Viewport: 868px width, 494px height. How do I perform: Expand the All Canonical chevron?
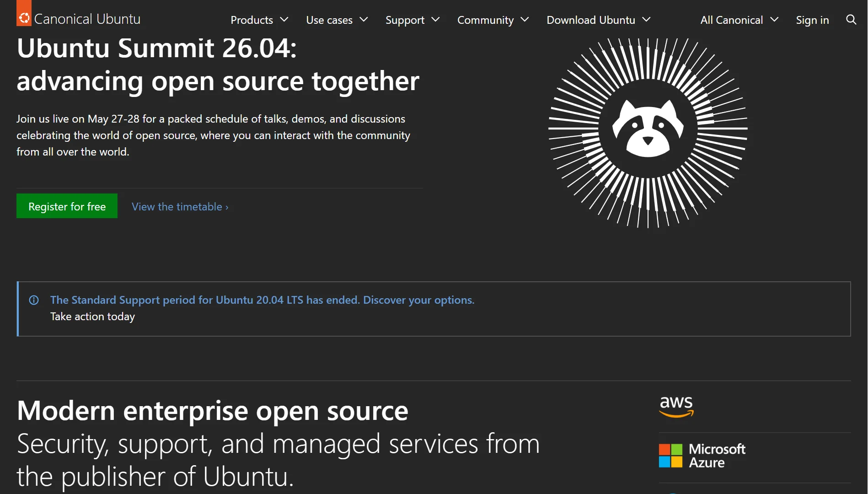coord(774,20)
